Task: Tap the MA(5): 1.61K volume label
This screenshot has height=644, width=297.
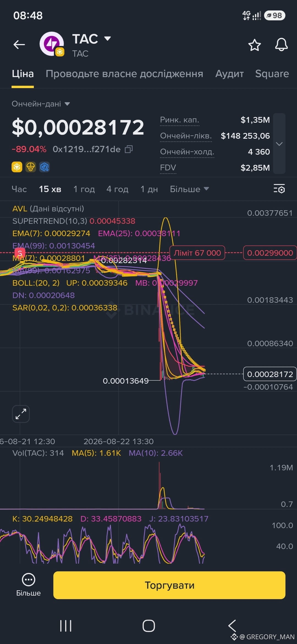Action: click(x=96, y=453)
